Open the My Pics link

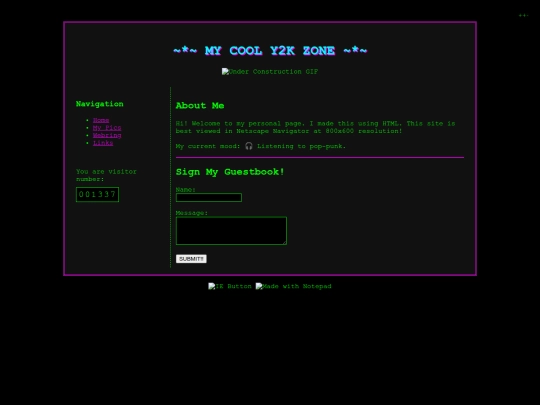107,128
